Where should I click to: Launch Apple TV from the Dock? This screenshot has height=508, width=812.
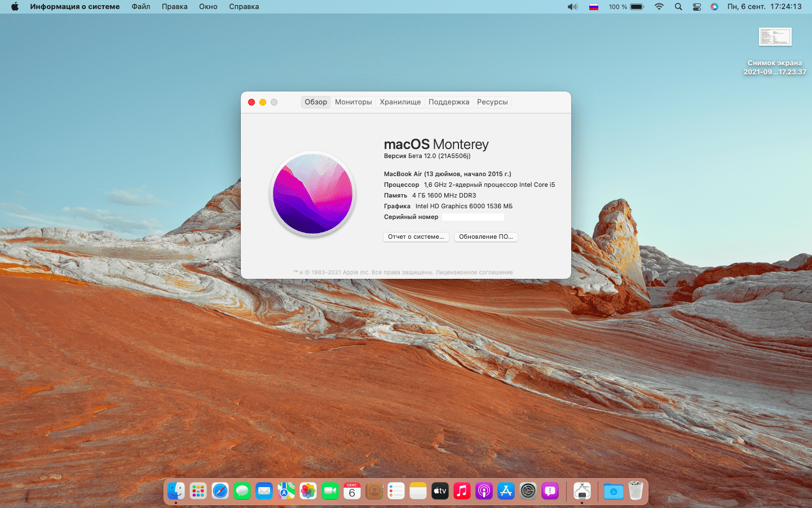[x=440, y=491]
